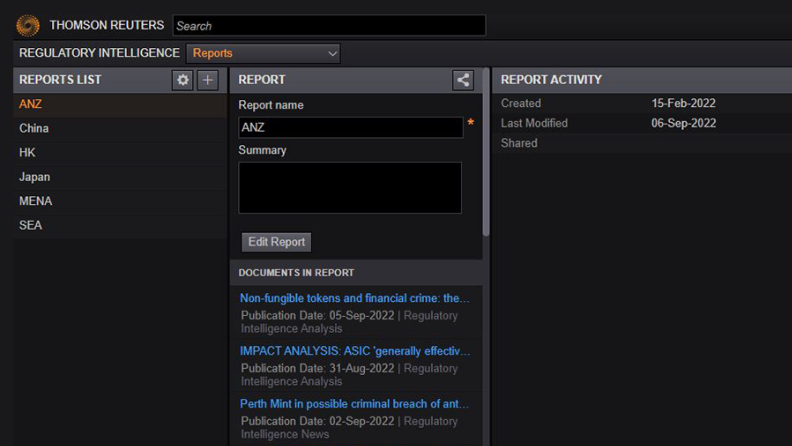
Task: Click Publication Date 05-Sep-2022 text
Action: (x=318, y=316)
